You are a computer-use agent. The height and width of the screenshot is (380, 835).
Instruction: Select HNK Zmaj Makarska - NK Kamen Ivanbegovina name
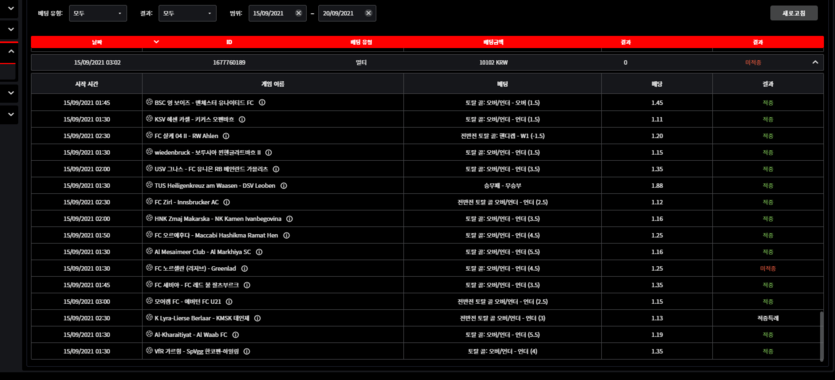219,219
